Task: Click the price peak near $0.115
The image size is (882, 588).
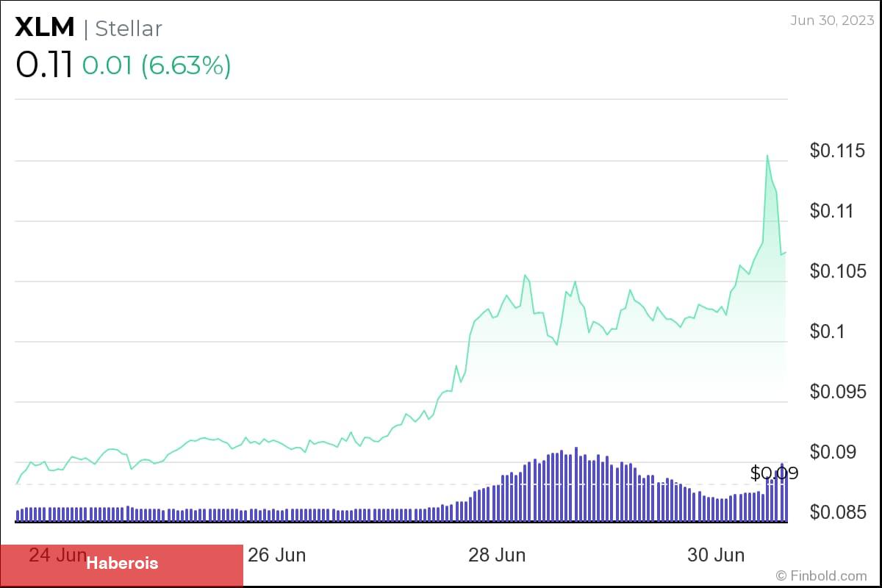Action: click(x=767, y=155)
